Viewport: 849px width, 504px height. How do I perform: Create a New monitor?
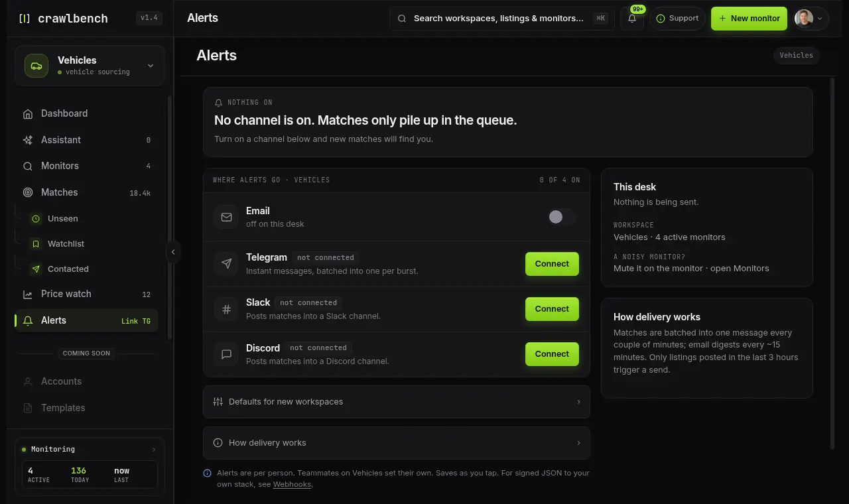point(749,19)
